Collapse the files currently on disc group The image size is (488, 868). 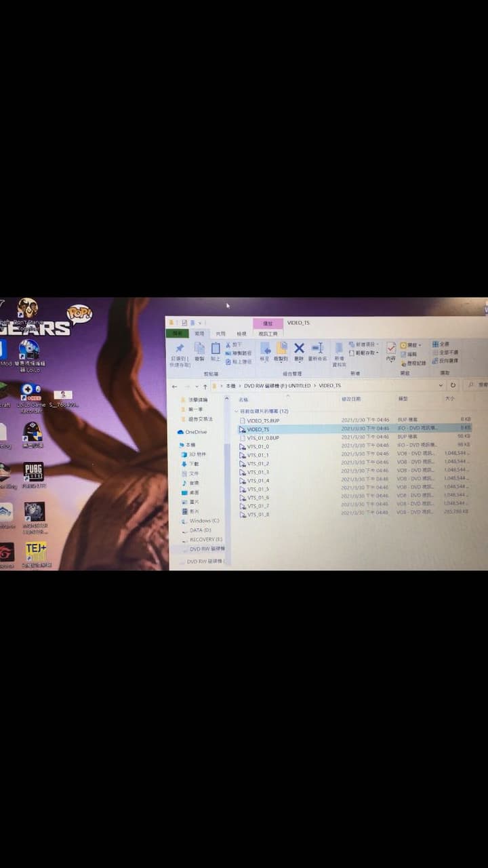pyautogui.click(x=237, y=411)
